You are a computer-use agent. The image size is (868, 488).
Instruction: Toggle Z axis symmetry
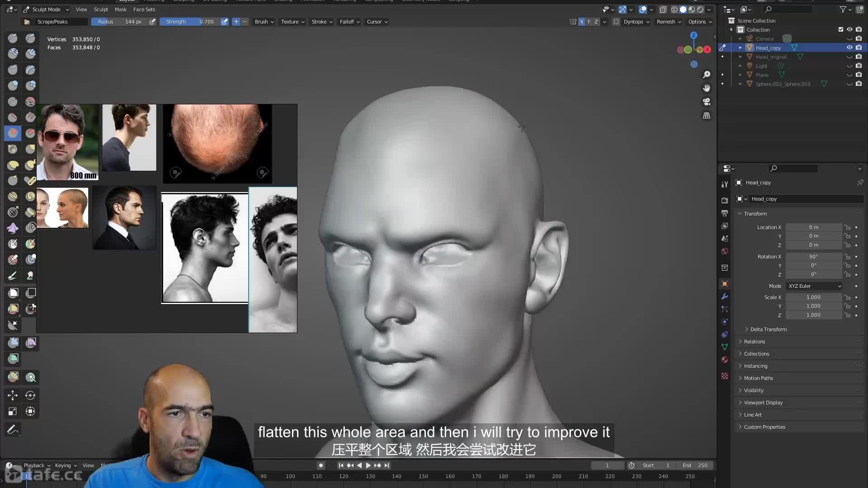tap(596, 22)
